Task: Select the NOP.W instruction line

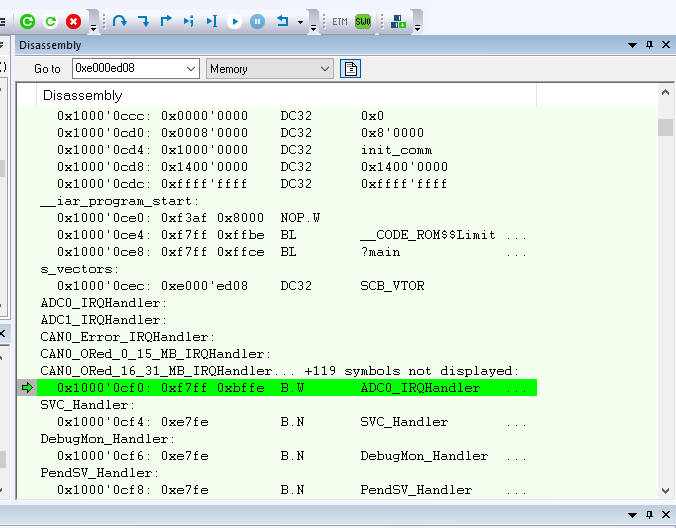Action: click(287, 218)
